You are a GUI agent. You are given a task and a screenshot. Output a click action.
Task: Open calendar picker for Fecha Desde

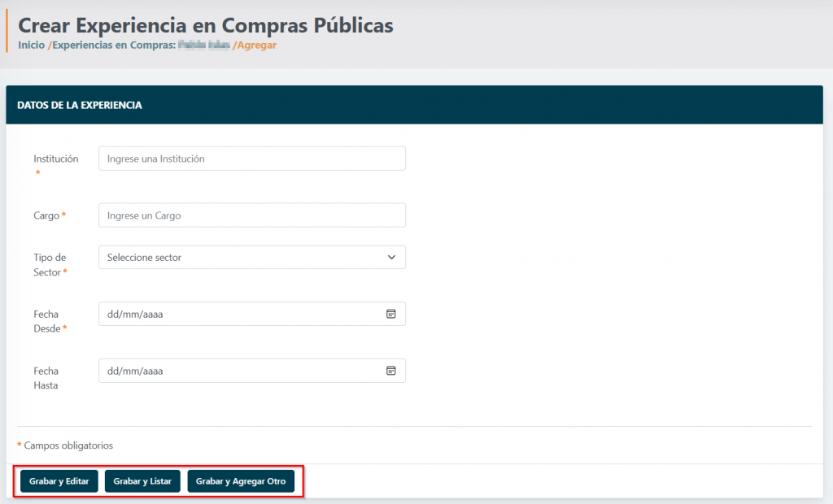coord(391,314)
